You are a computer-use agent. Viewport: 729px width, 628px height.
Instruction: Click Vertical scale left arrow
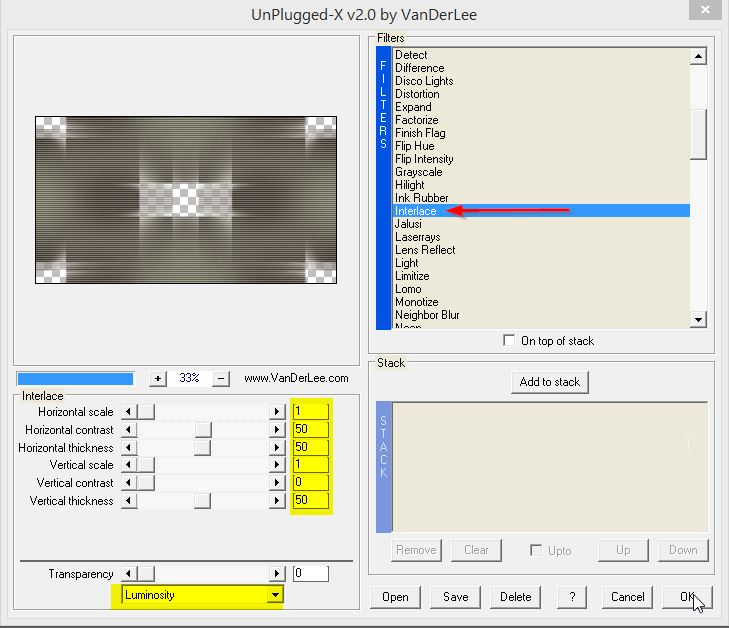(129, 465)
